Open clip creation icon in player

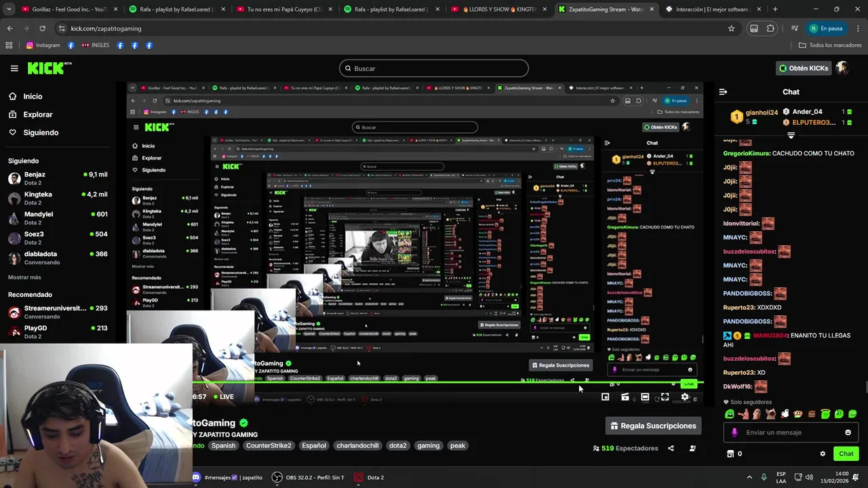625,397
